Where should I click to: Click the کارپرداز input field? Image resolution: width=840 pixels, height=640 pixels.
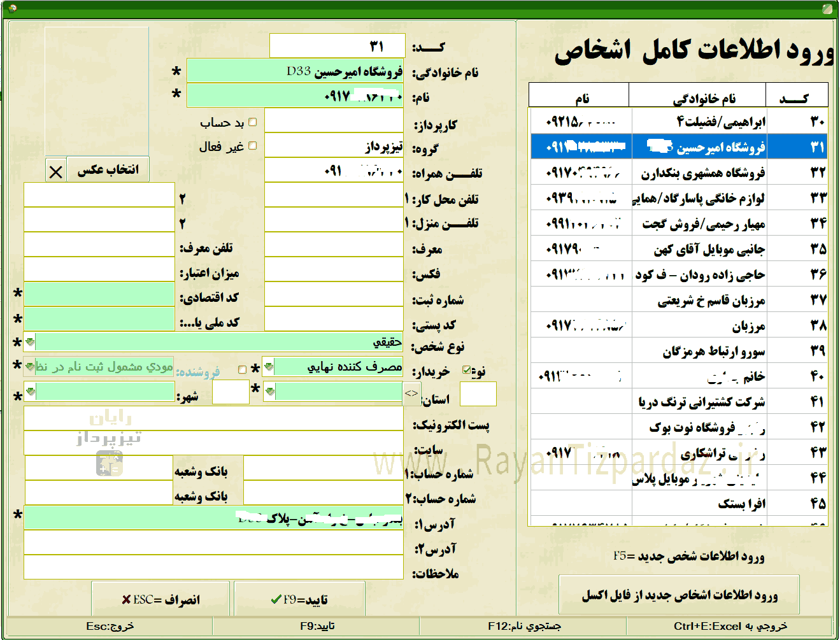[334, 121]
